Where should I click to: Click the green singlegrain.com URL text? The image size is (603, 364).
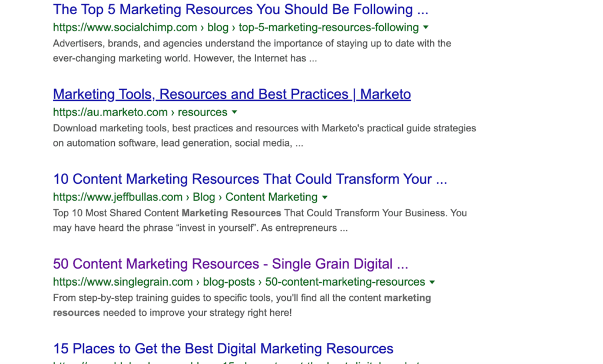point(122,282)
